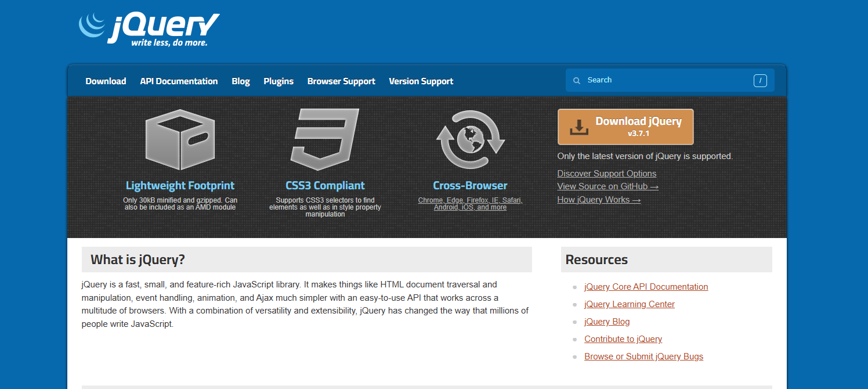Click the Lightweight Footprint heading
The height and width of the screenshot is (389, 868).
[180, 186]
